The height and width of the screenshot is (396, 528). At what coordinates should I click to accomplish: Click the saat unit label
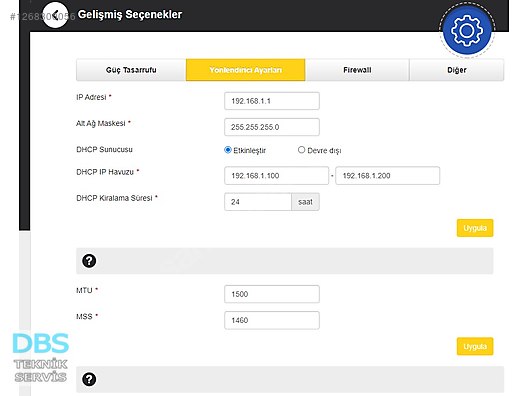click(305, 202)
